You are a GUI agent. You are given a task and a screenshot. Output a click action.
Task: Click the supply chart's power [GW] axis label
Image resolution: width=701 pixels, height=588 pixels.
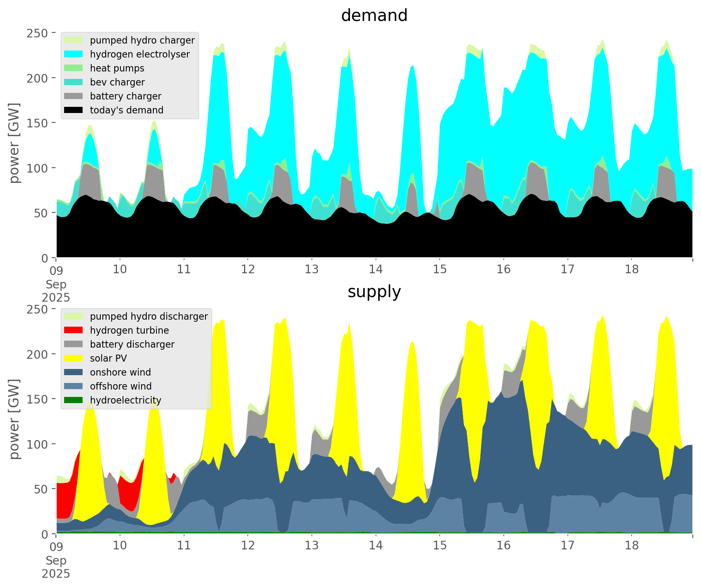click(x=14, y=419)
